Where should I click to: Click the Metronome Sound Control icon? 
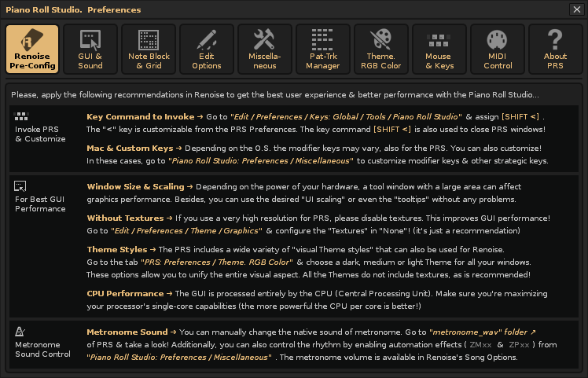21,332
